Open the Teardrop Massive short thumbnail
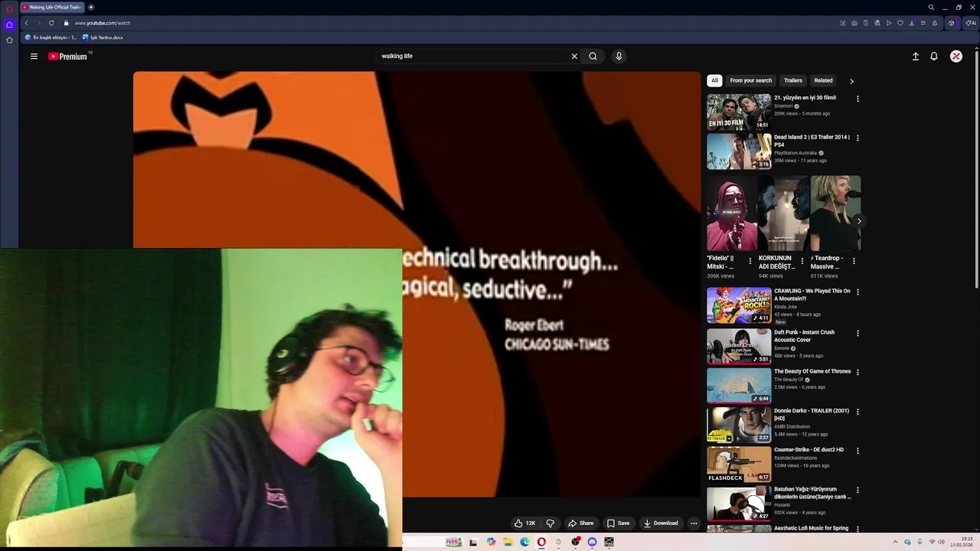 [x=836, y=214]
